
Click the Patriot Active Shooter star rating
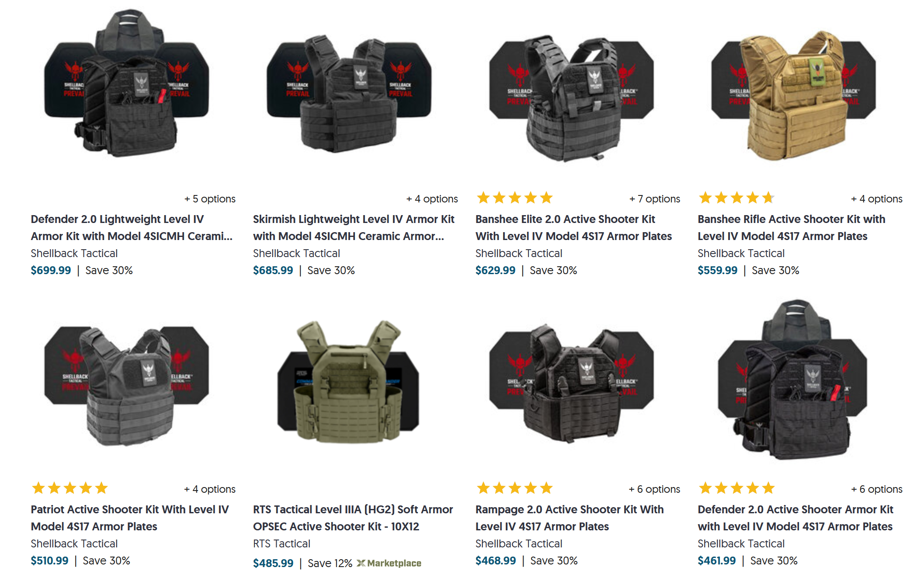pyautogui.click(x=70, y=488)
